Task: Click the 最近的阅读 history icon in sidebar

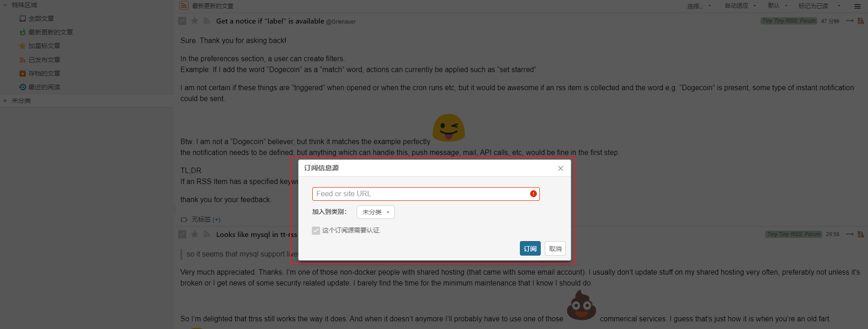Action: pos(23,87)
